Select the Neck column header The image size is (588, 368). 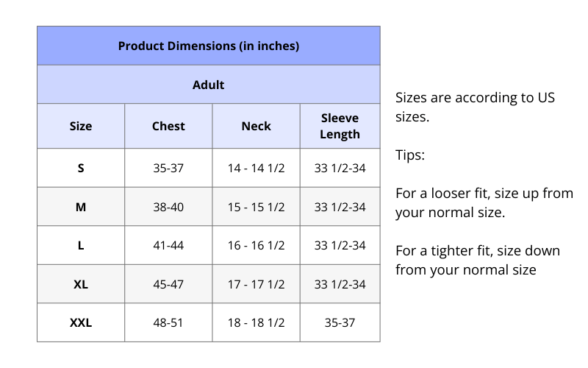[x=256, y=126]
